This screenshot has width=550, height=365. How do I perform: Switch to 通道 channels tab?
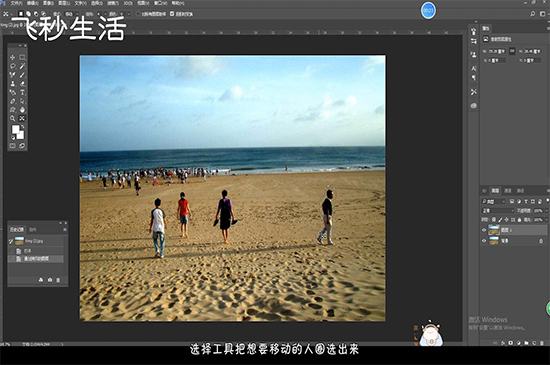pos(508,191)
